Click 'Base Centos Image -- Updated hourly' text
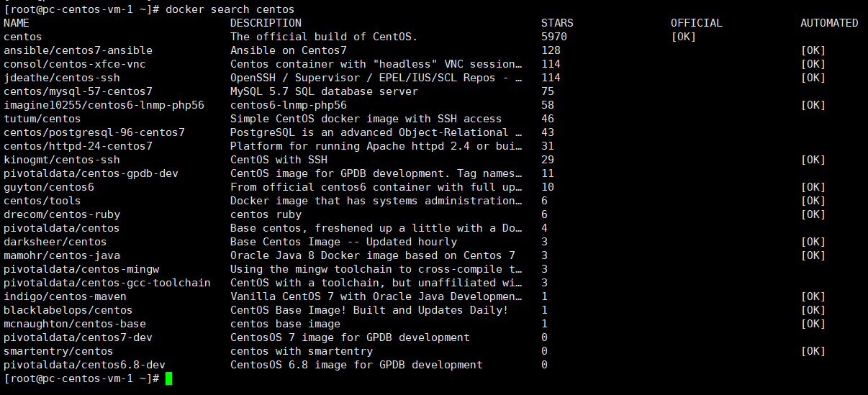The height and width of the screenshot is (395, 868). coord(343,242)
